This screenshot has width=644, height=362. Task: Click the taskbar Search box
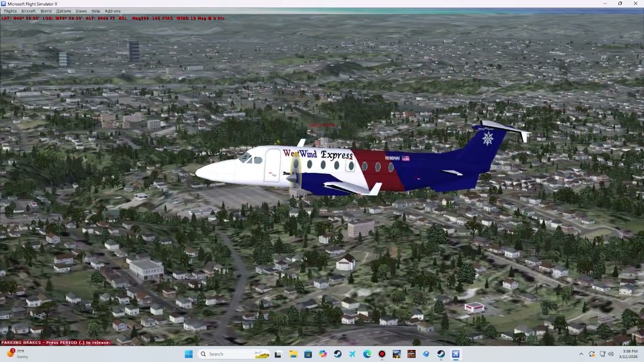tap(235, 354)
